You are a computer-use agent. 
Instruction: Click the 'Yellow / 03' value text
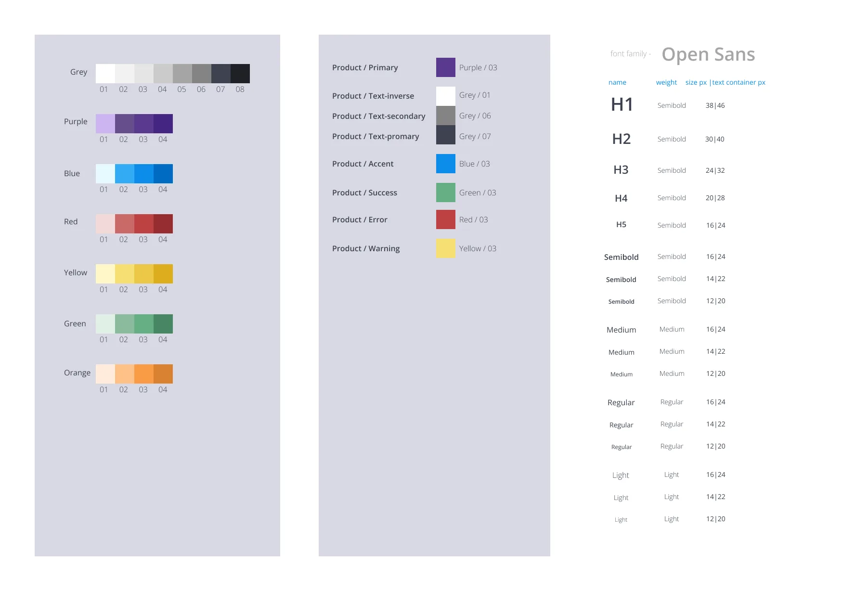click(x=478, y=248)
